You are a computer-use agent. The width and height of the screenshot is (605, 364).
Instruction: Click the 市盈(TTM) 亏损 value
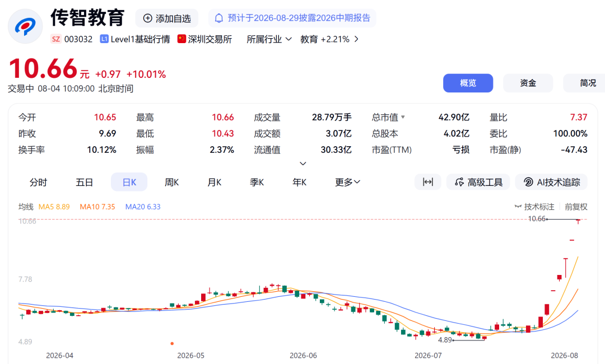pyautogui.click(x=460, y=150)
